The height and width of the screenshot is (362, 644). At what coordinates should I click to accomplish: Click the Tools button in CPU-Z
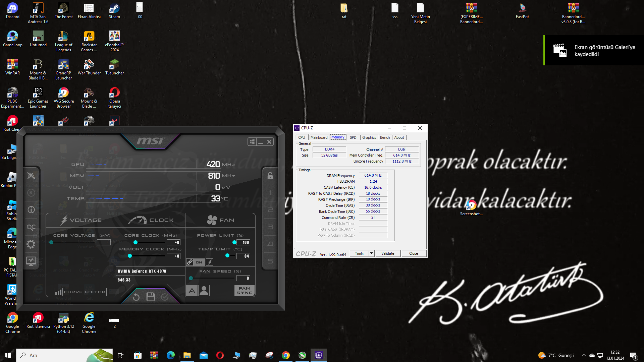pos(359,253)
